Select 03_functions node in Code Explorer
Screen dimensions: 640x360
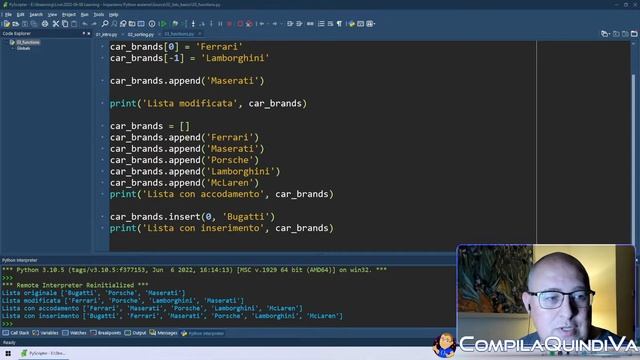(x=28, y=42)
